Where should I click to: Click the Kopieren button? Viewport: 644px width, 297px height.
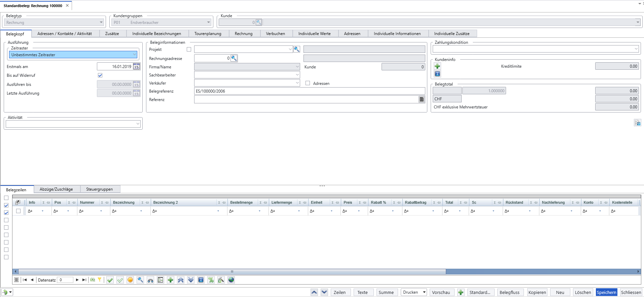[537, 292]
